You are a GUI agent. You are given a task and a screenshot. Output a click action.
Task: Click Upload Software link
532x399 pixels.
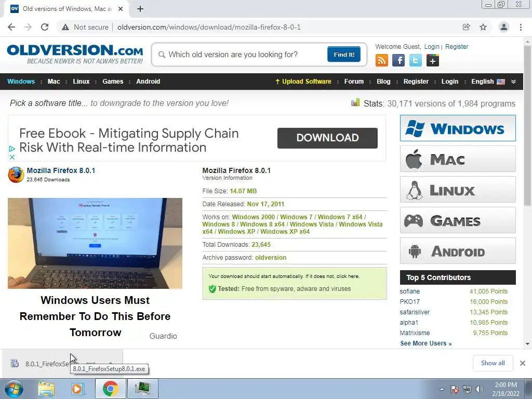[x=303, y=82]
